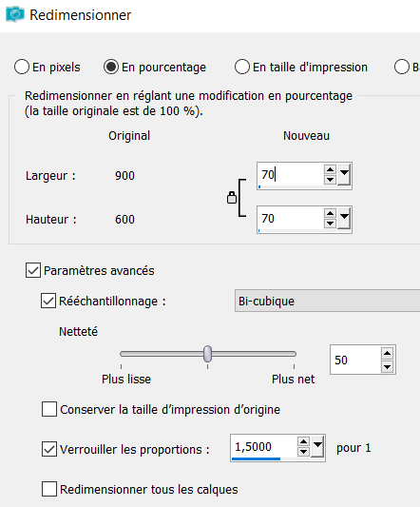This screenshot has height=507, width=420.
Task: Increase the Largeur percentage with up arrow
Action: click(x=330, y=170)
